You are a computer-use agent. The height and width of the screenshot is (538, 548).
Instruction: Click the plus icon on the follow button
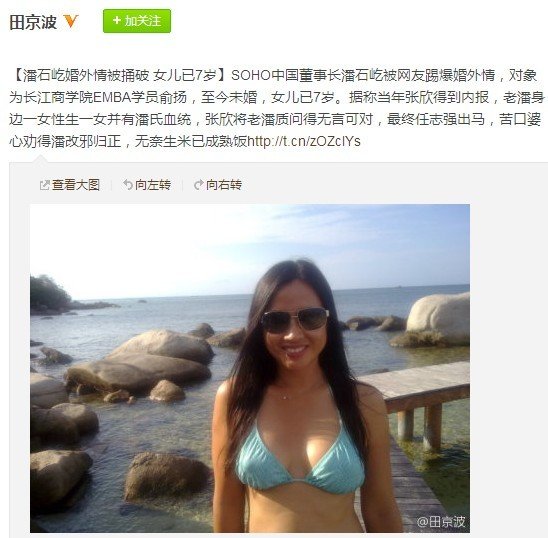coord(116,21)
